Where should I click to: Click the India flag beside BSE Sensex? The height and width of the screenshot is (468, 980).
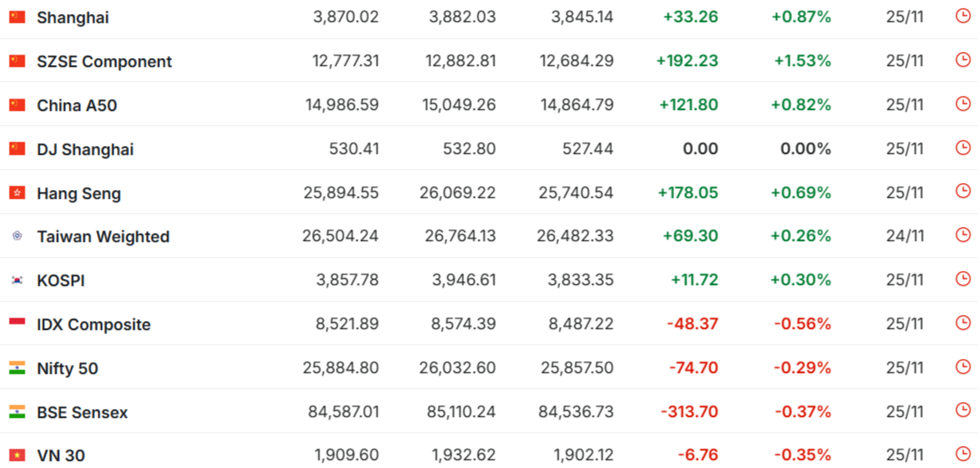pos(18,412)
